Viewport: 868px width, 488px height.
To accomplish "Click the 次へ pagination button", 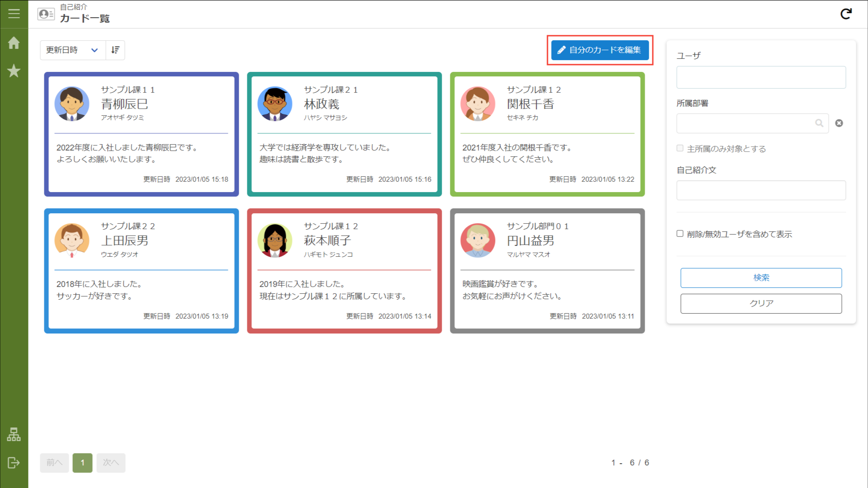I will point(111,463).
